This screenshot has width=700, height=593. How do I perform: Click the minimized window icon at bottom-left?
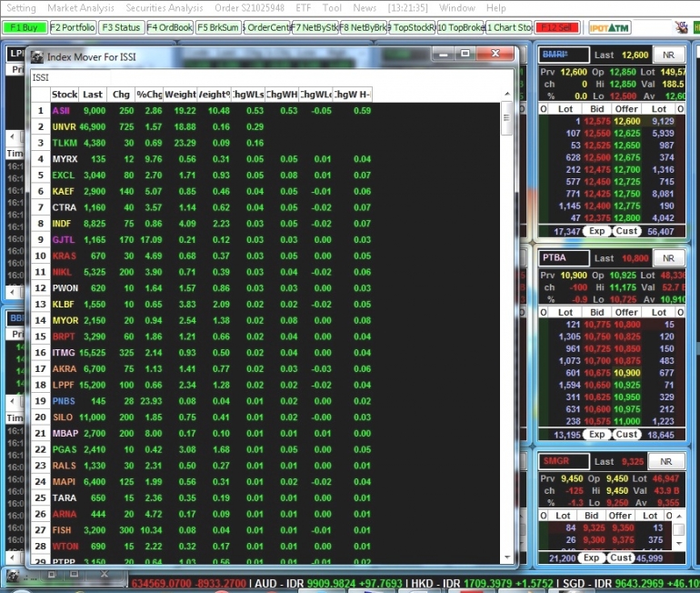click(x=13, y=576)
